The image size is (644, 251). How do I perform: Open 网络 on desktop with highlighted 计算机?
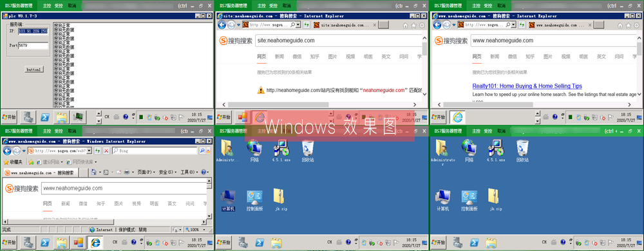click(x=254, y=151)
